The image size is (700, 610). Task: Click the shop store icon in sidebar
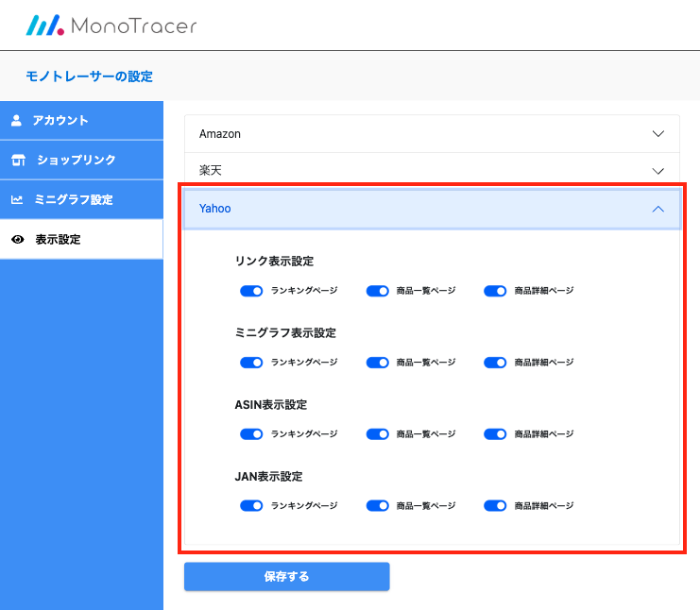click(18, 161)
